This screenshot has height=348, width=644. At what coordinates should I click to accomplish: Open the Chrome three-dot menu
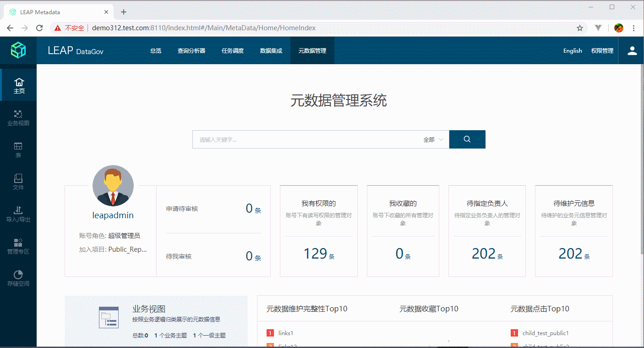click(x=634, y=28)
